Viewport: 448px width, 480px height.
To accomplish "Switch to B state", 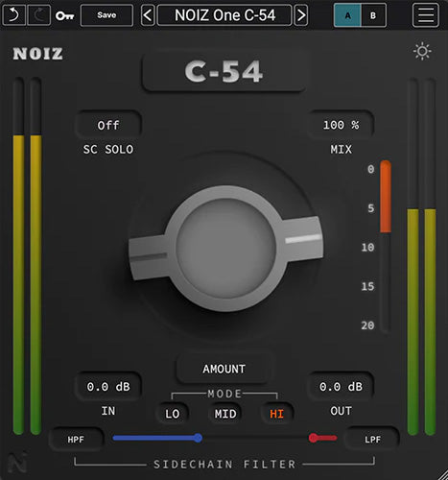I will click(373, 15).
